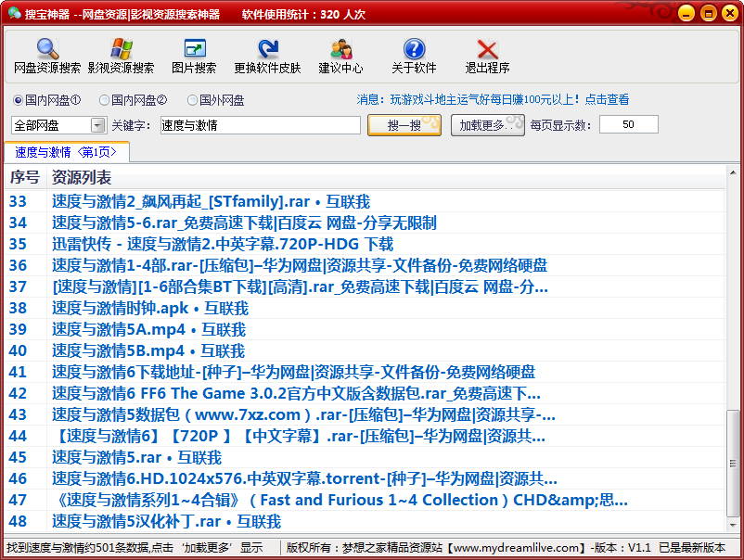Open result 42 FF6 The Game
The image size is (744, 560).
(296, 393)
